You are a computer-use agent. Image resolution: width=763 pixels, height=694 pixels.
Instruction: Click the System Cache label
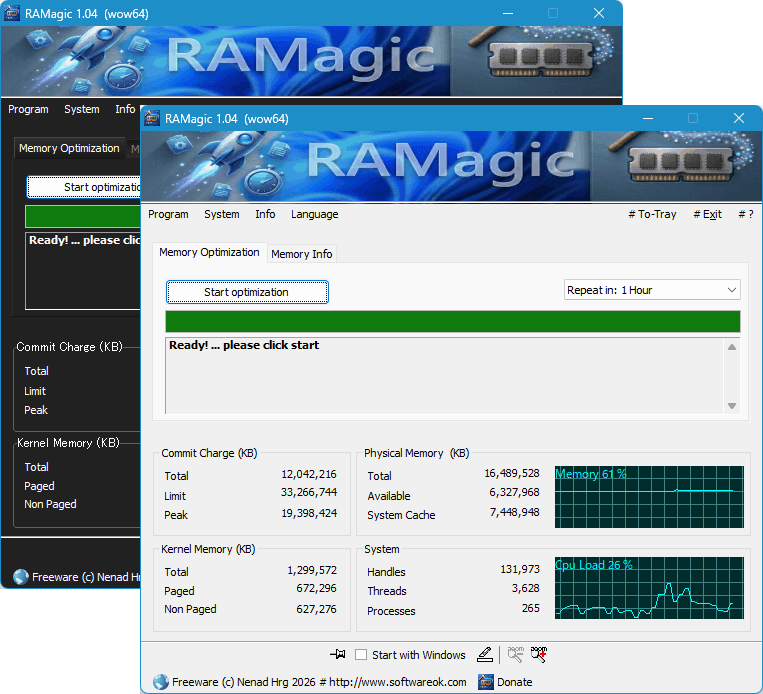401,515
